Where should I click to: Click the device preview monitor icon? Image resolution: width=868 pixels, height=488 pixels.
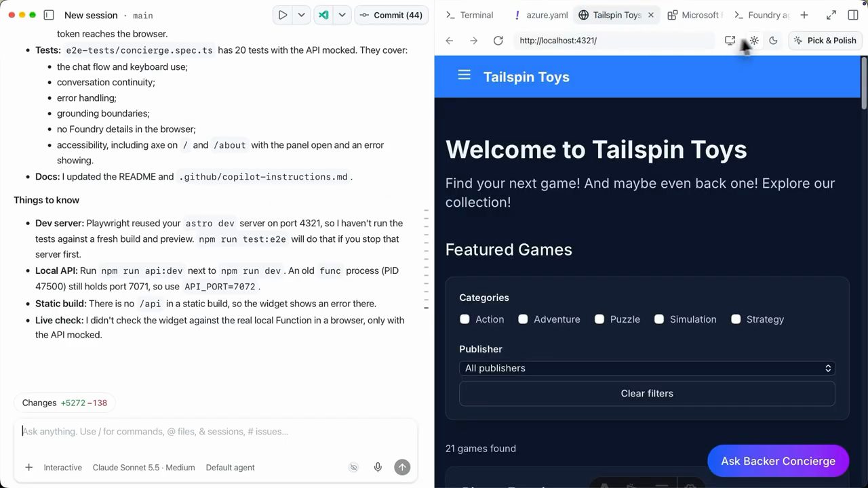click(730, 41)
